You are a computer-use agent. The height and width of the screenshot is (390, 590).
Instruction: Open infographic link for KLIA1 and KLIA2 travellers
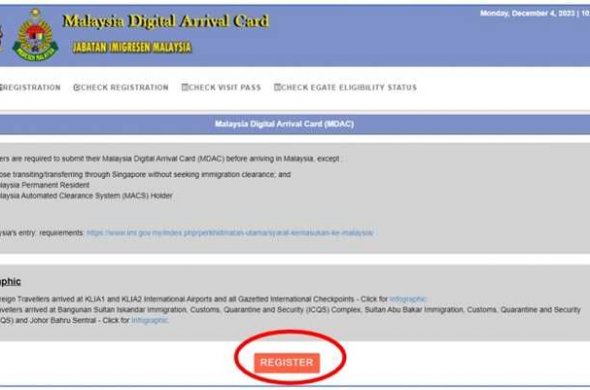click(x=408, y=299)
